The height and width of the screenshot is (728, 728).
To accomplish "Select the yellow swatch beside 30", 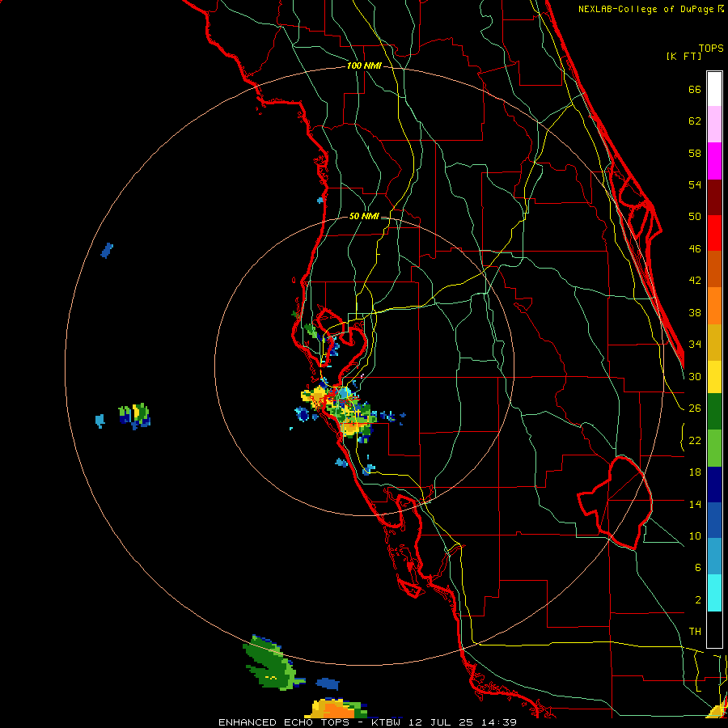I will (x=714, y=376).
